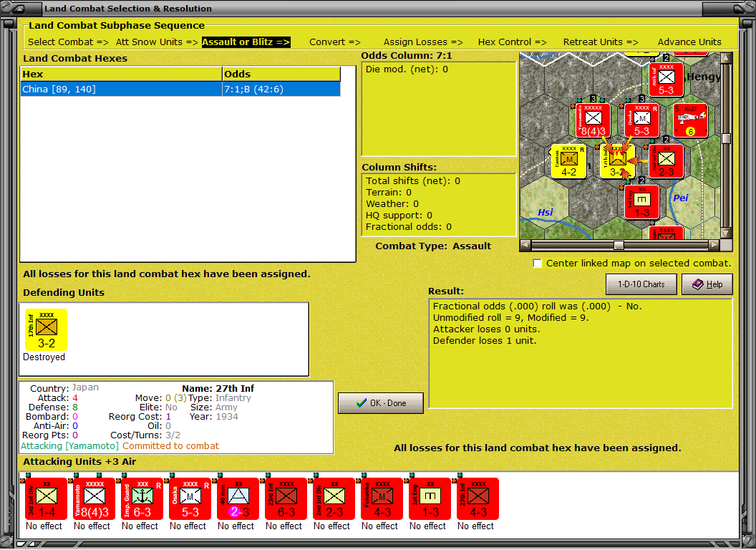
Task: Select the 2nd Inf Div 2-3 attacking unit
Action: tap(334, 499)
